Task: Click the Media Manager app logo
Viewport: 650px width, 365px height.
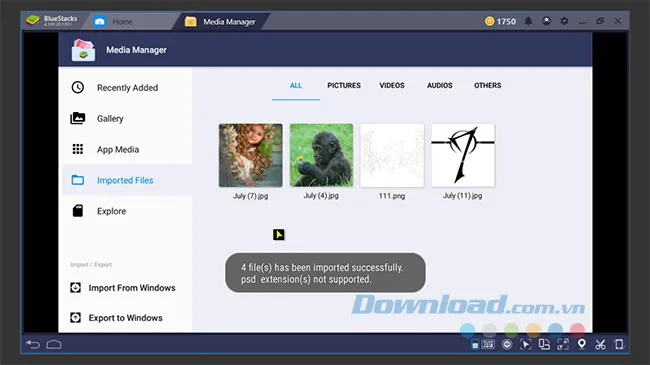Action: pos(83,50)
